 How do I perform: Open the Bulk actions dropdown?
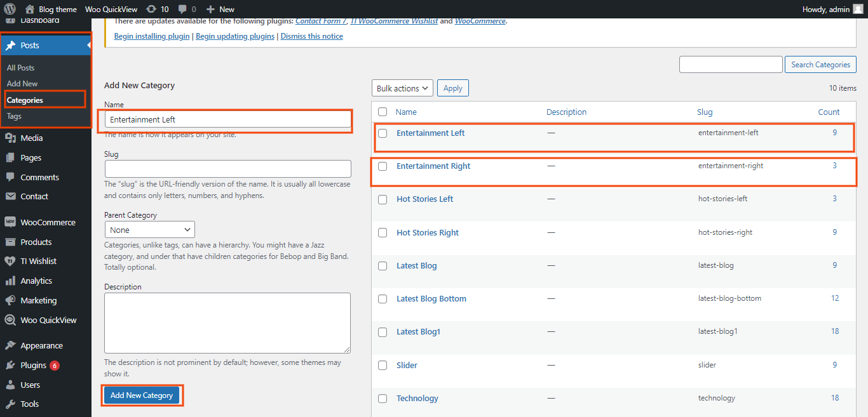point(402,88)
